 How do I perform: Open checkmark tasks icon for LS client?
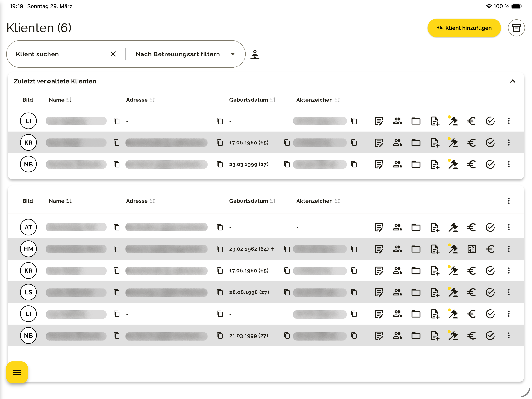pos(490,292)
